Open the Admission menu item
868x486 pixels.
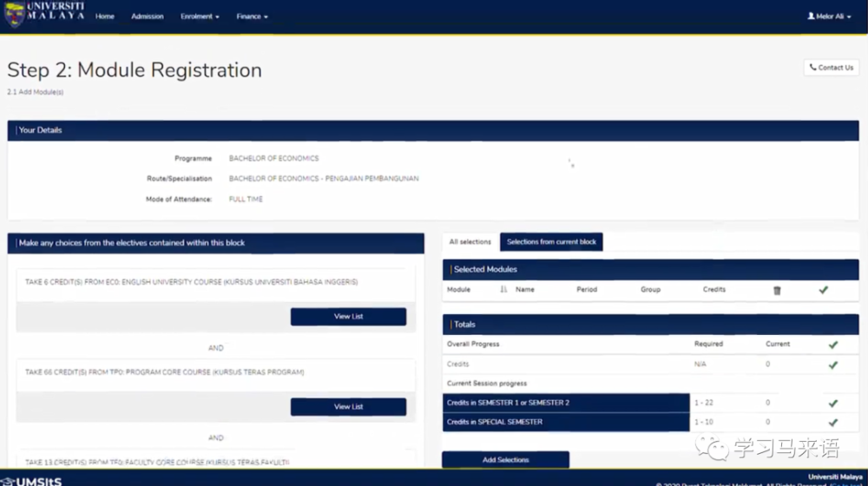pos(148,16)
